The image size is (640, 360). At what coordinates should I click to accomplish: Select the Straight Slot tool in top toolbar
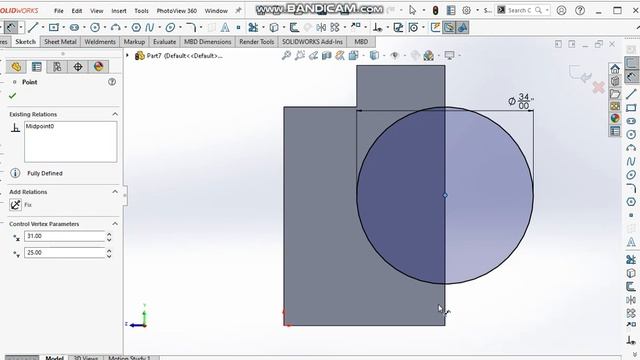74,27
